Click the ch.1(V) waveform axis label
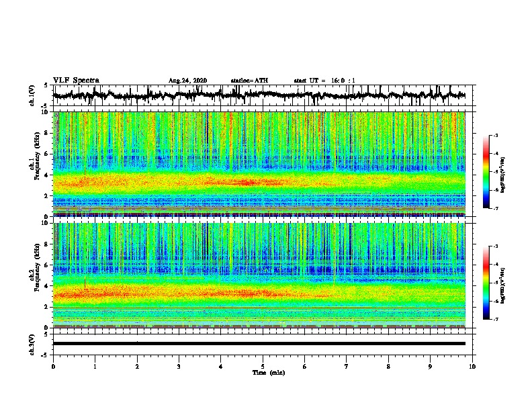The width and height of the screenshot is (532, 411). pos(32,95)
